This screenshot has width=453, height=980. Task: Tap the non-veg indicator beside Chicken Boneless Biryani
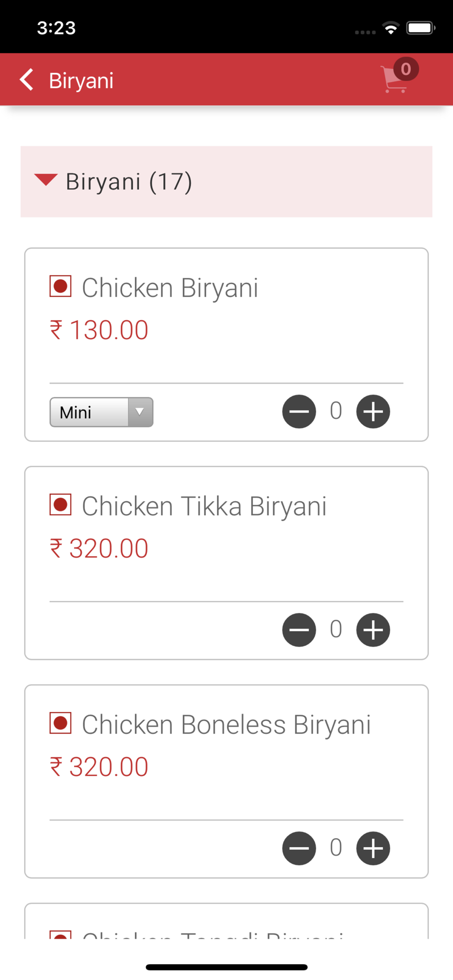pyautogui.click(x=60, y=723)
